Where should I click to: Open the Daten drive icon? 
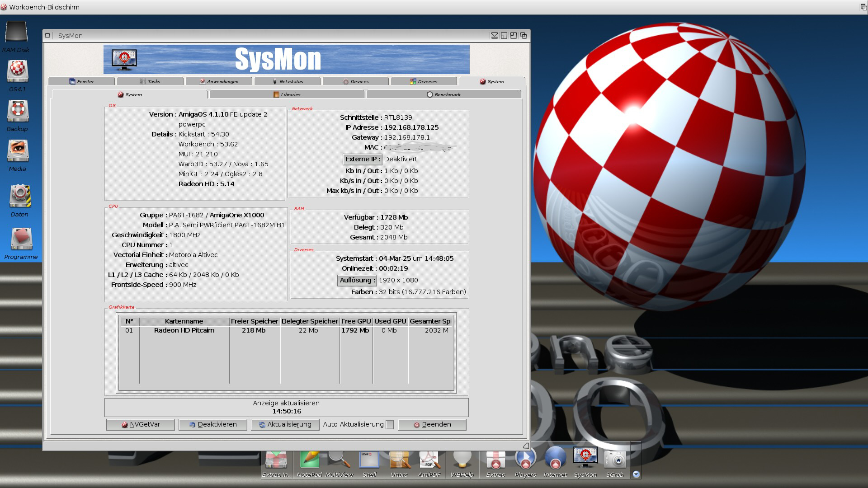pyautogui.click(x=20, y=201)
